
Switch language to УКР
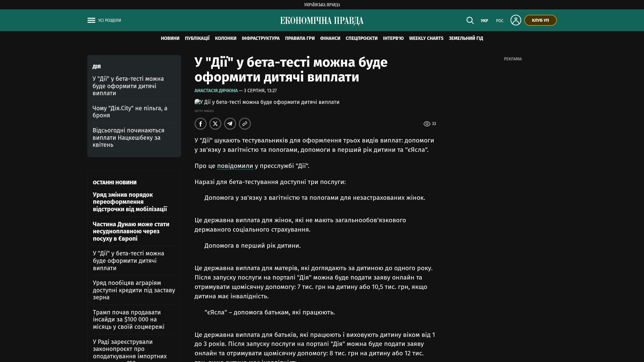click(x=484, y=21)
